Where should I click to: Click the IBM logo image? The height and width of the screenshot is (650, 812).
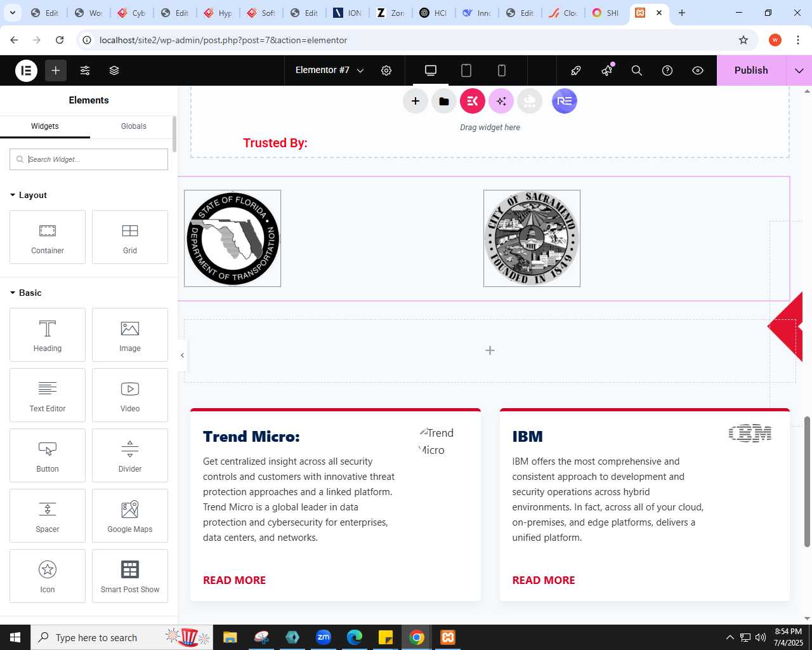750,434
